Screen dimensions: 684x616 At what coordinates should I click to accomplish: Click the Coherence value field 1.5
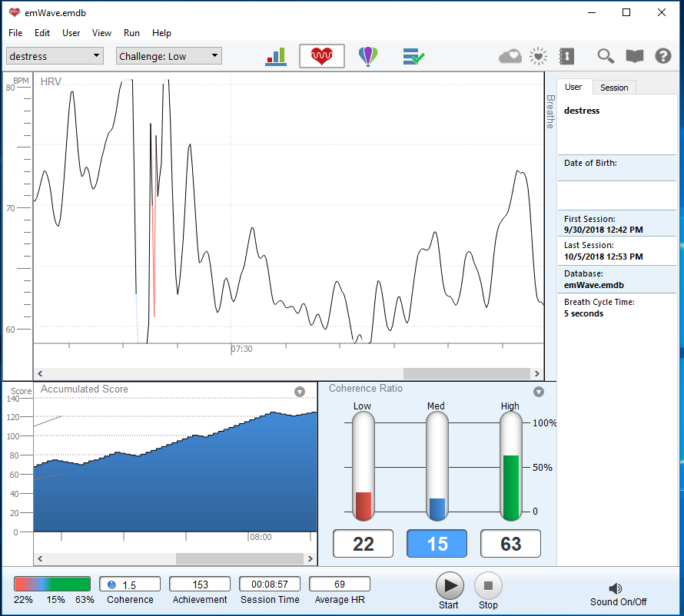coord(130,585)
